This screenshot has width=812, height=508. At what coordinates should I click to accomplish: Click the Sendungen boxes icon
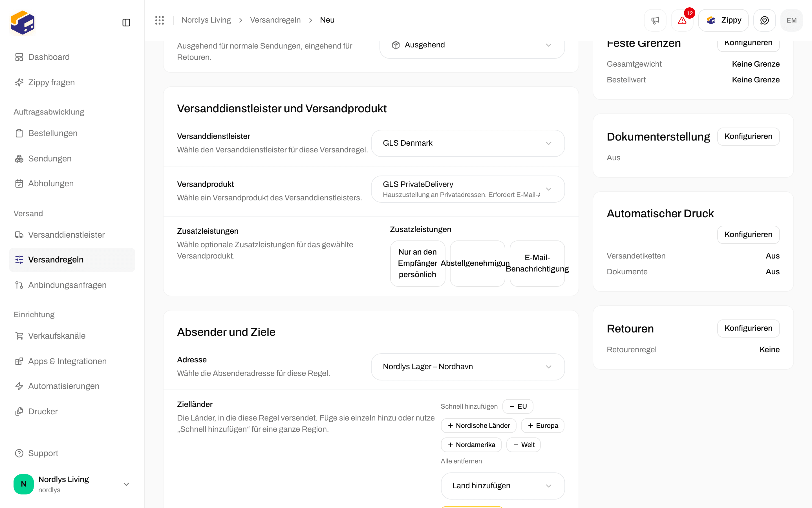point(19,159)
